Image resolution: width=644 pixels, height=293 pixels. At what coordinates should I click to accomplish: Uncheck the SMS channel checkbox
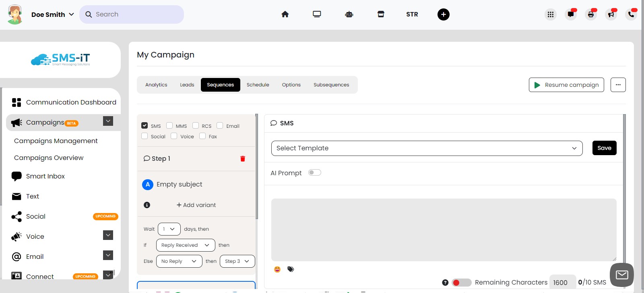click(144, 125)
